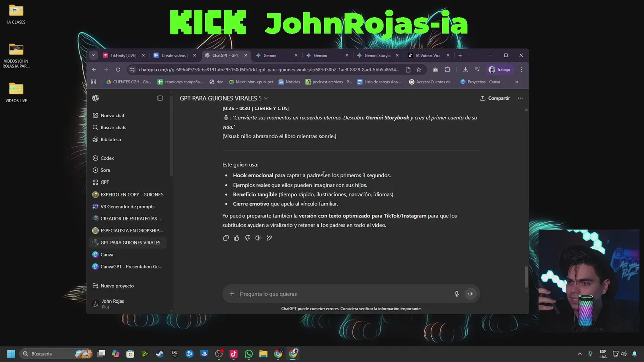Open the browser downloads panel
This screenshot has height=362, width=644.
[x=465, y=70]
